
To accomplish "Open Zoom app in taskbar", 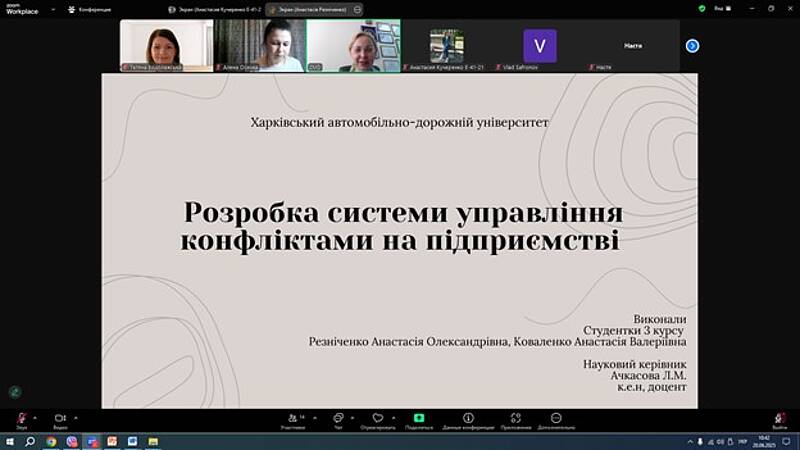I will [92, 441].
